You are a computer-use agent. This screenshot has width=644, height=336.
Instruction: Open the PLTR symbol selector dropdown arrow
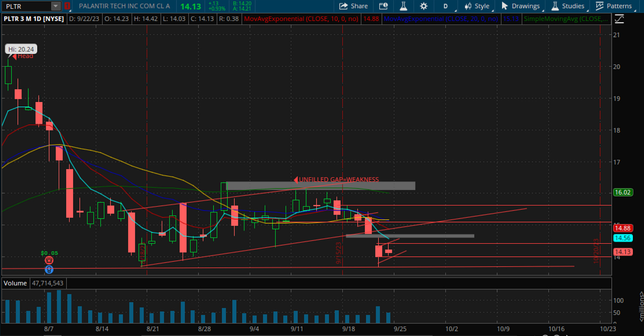pyautogui.click(x=56, y=6)
